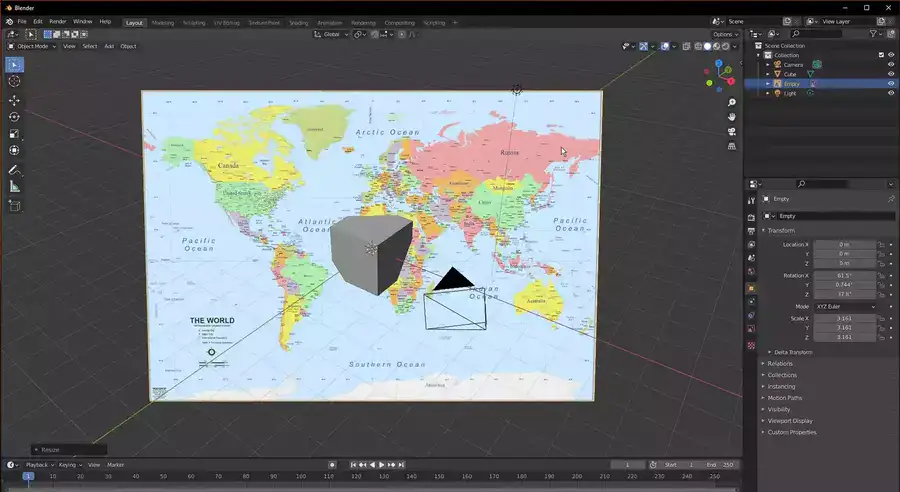Viewport: 900px width, 492px height.
Task: Hide the Cube in outliner
Action: coord(891,74)
